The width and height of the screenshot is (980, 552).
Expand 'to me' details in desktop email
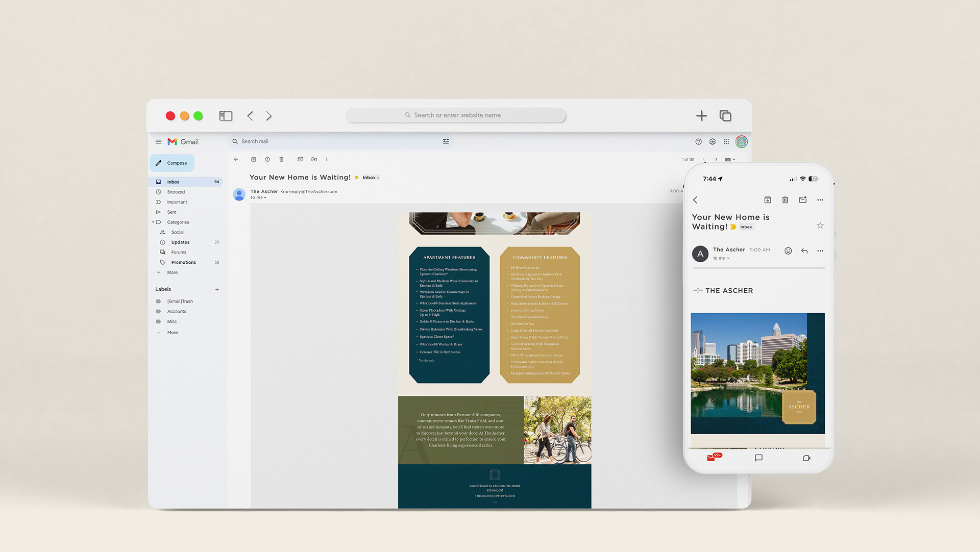[265, 198]
